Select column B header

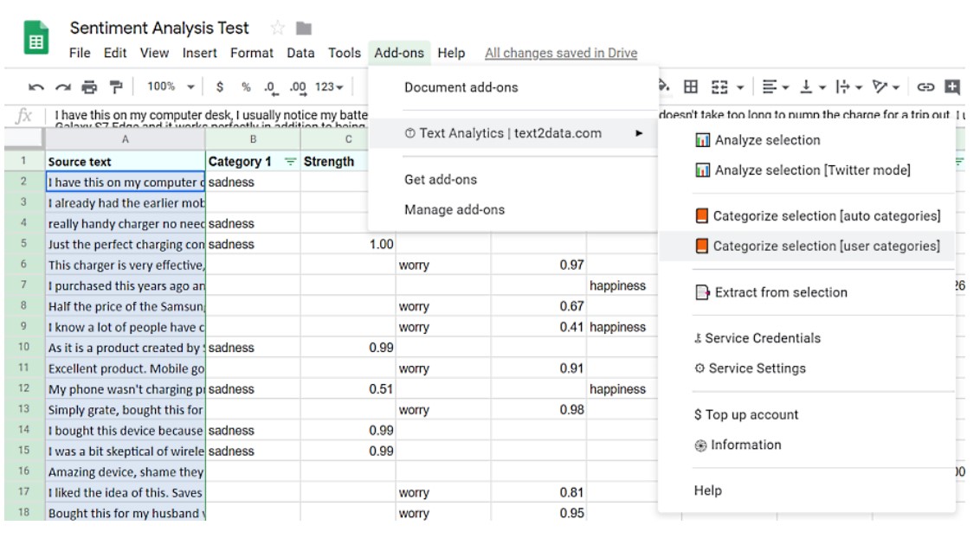[x=253, y=139]
